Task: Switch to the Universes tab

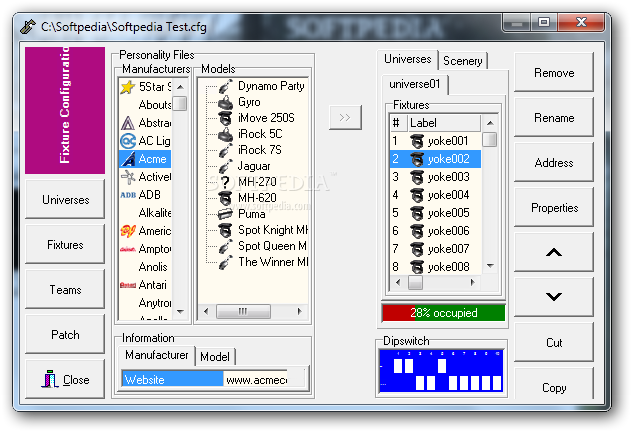Action: coord(407,59)
